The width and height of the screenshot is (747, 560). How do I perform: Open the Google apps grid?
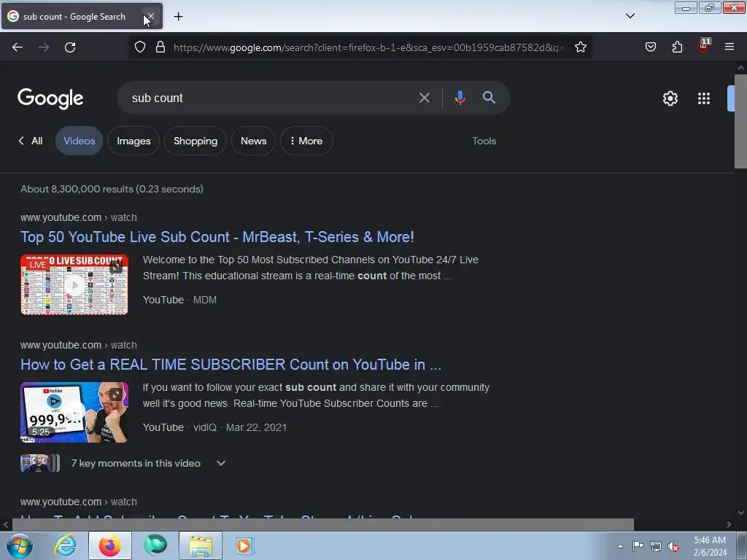pos(704,98)
